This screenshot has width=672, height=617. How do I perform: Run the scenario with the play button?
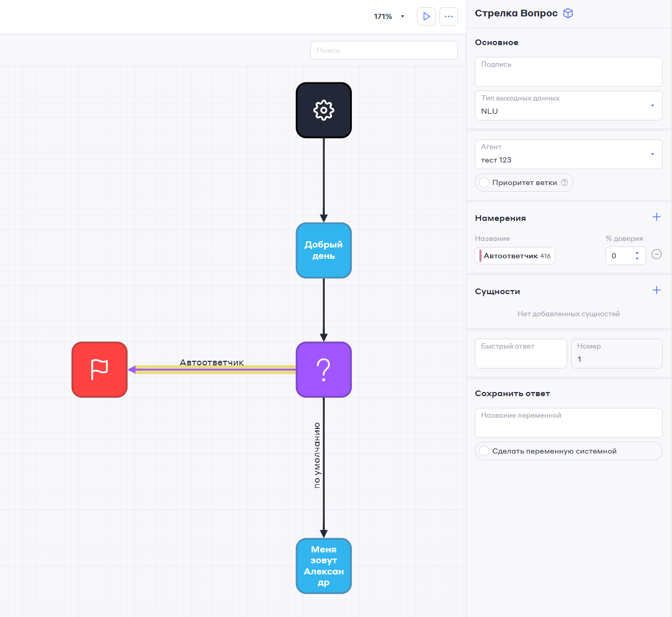click(x=426, y=16)
